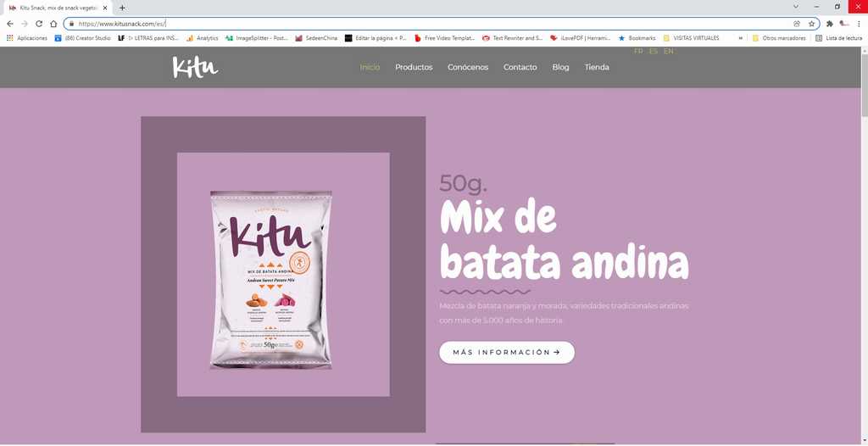868x446 pixels.
Task: Open Contacto in site menu
Action: pyautogui.click(x=520, y=67)
